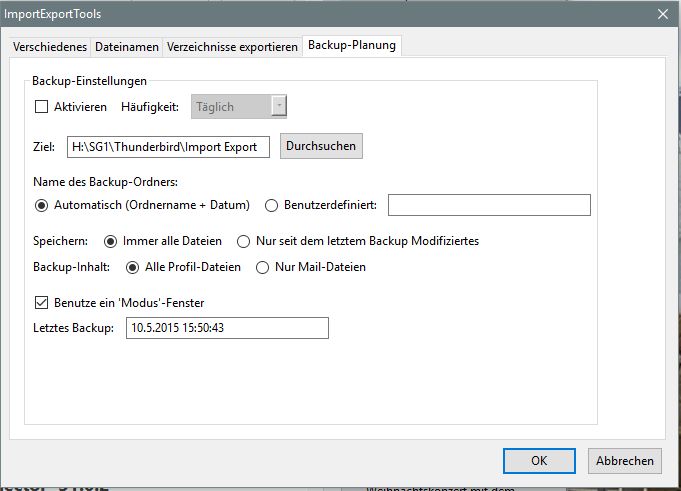Uncheck Benutze ein 'Modus'-Fenster checkbox
681x491 pixels.
(41, 303)
